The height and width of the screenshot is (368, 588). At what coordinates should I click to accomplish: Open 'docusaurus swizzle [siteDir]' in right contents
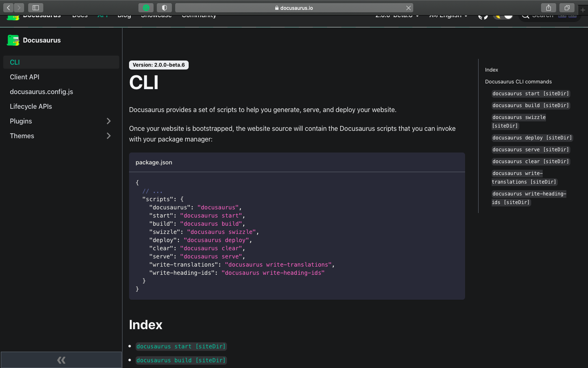pos(519,121)
